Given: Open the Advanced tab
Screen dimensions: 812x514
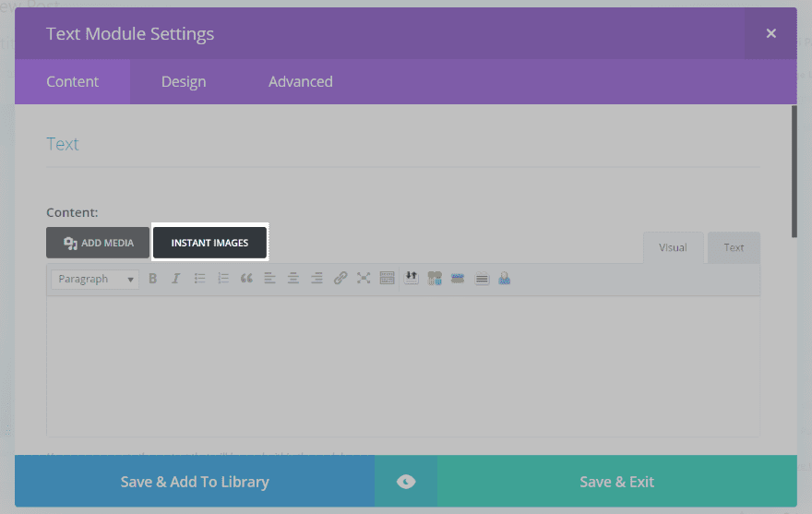Looking at the screenshot, I should pos(301,82).
